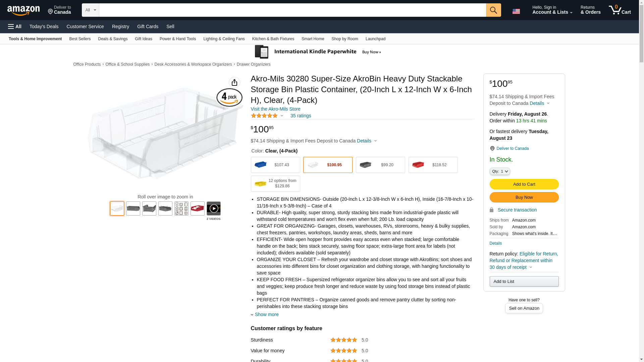Open the All search category dropdown
This screenshot has height=362, width=644.
pyautogui.click(x=90, y=10)
